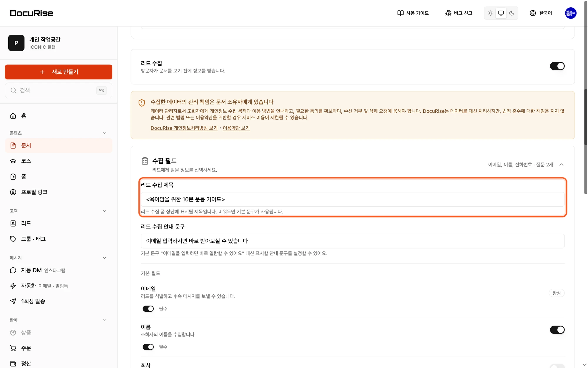This screenshot has width=588, height=368.
Task: Click the DocuRise logo
Action: click(x=31, y=13)
